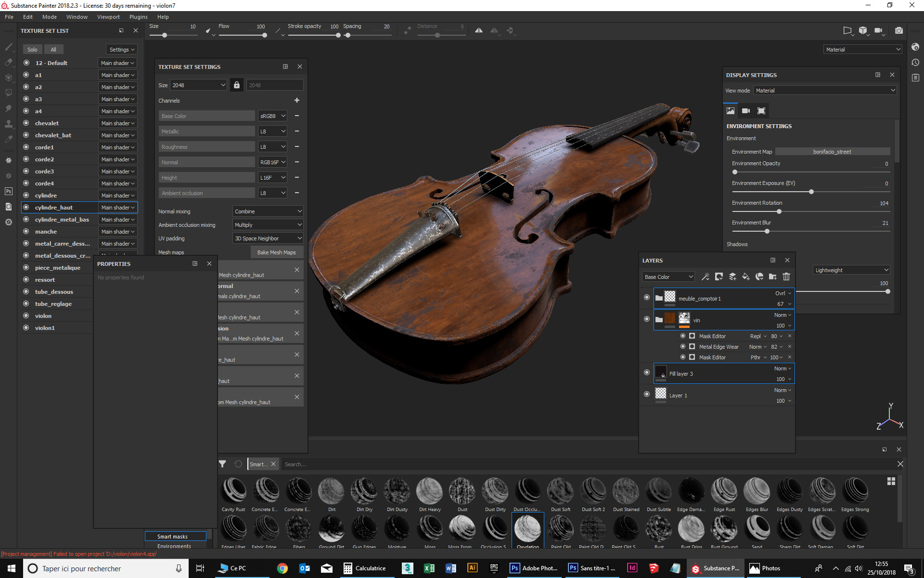Open the Log icon in right dock

915,78
